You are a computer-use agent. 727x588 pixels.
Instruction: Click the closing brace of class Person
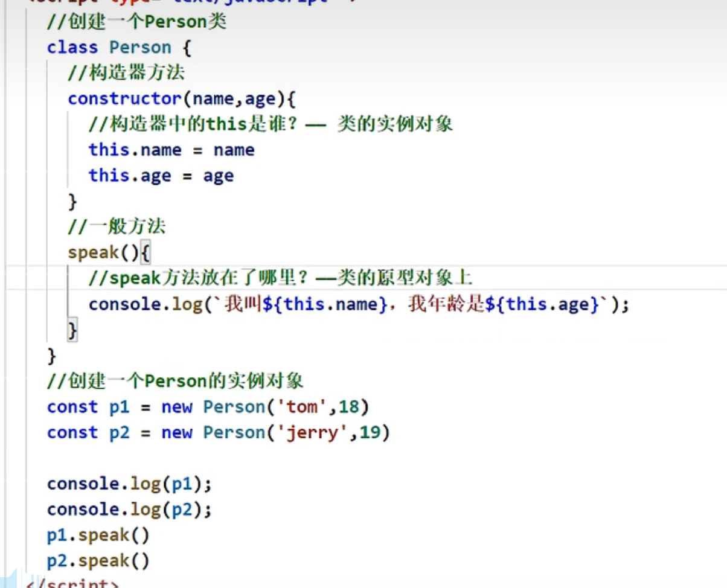(52, 356)
